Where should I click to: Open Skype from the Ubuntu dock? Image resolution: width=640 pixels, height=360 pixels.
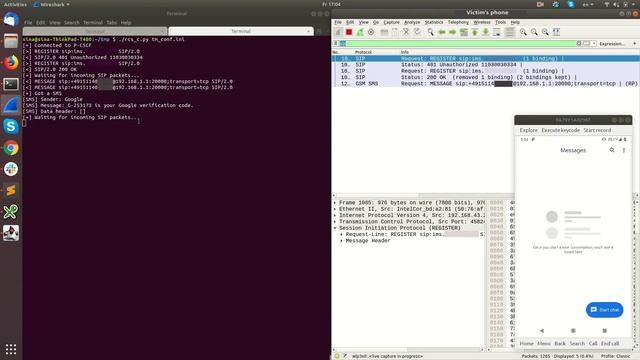coord(11,126)
